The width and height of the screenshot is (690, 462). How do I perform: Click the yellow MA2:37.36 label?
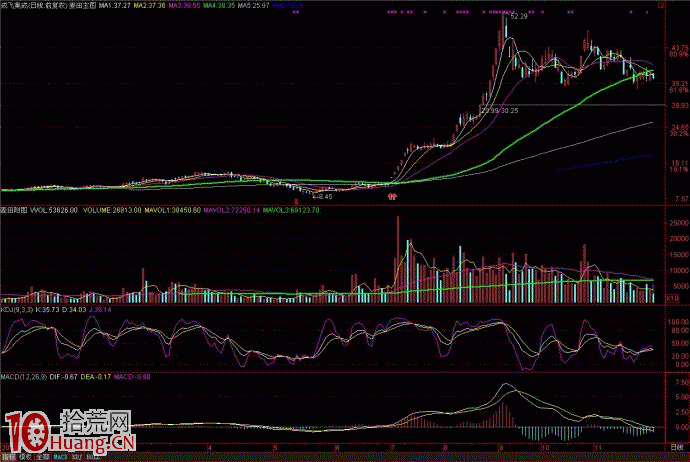click(x=150, y=6)
